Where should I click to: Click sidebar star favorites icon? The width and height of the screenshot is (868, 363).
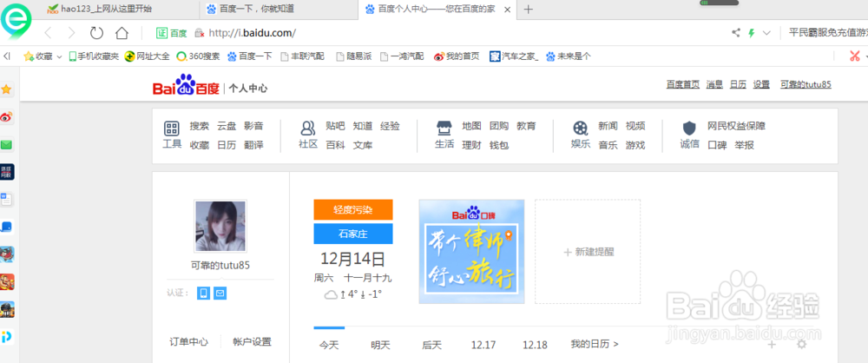(x=7, y=89)
